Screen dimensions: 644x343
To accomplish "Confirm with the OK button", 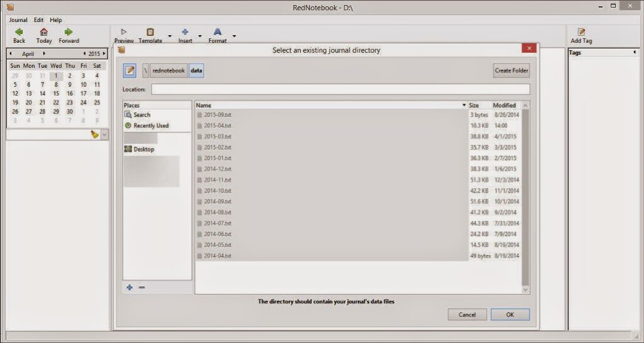I will [510, 314].
